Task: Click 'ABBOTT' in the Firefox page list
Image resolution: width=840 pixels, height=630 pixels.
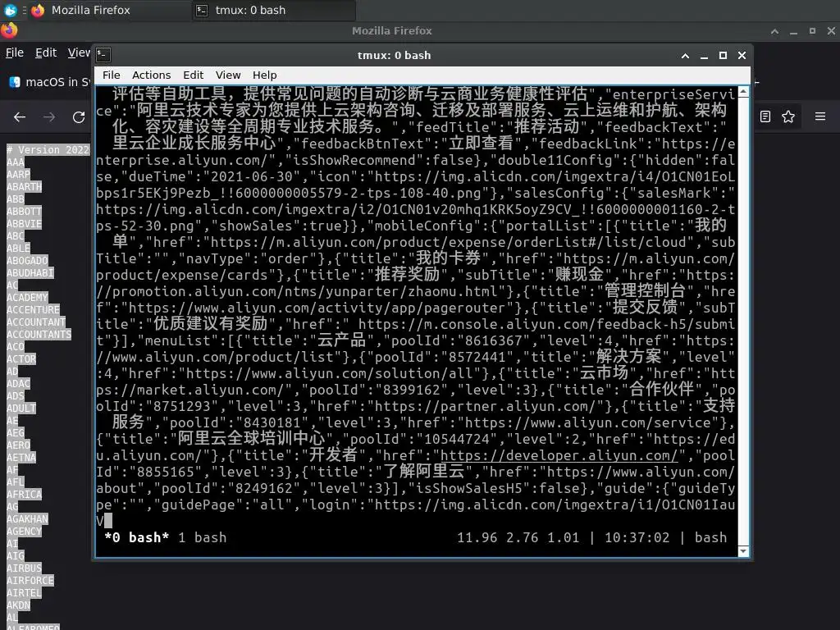Action: 24,211
